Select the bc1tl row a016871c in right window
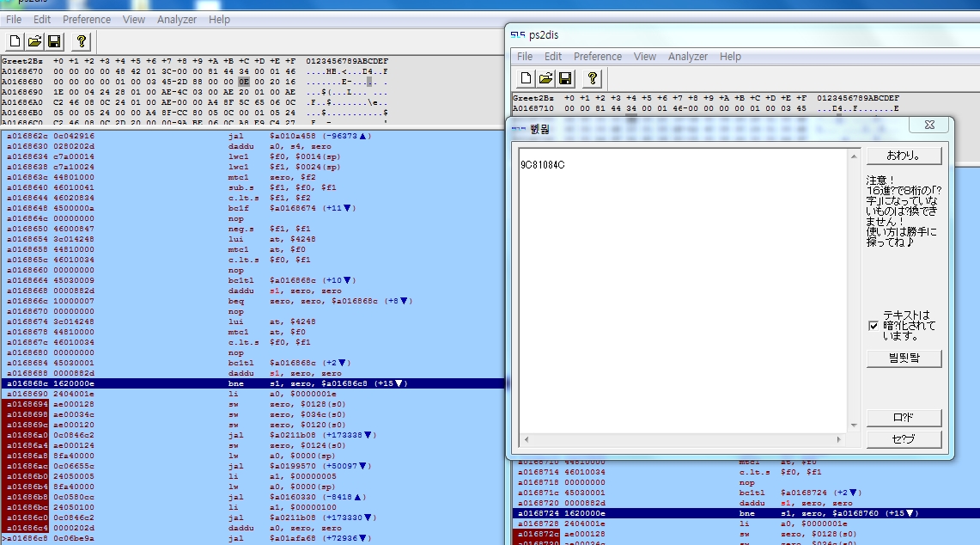Viewport: 980px width, 545px height. click(x=746, y=493)
